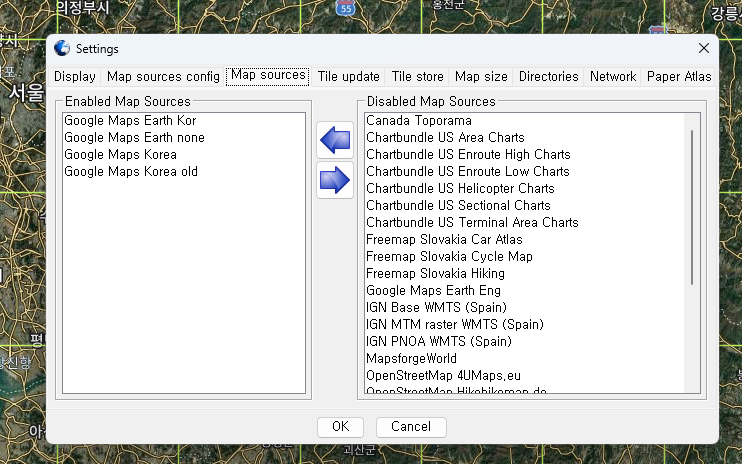Image resolution: width=742 pixels, height=464 pixels.
Task: Select Freemap Slovakia Cycle Map
Action: click(524, 257)
